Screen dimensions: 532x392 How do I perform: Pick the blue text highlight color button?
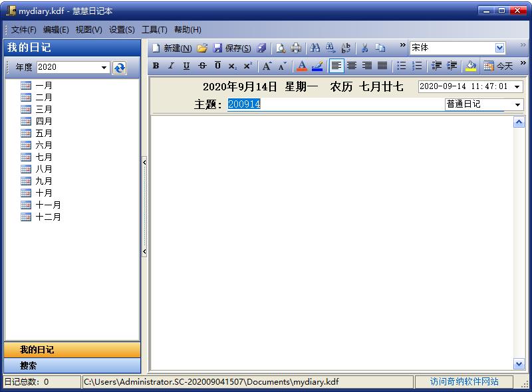tap(317, 66)
